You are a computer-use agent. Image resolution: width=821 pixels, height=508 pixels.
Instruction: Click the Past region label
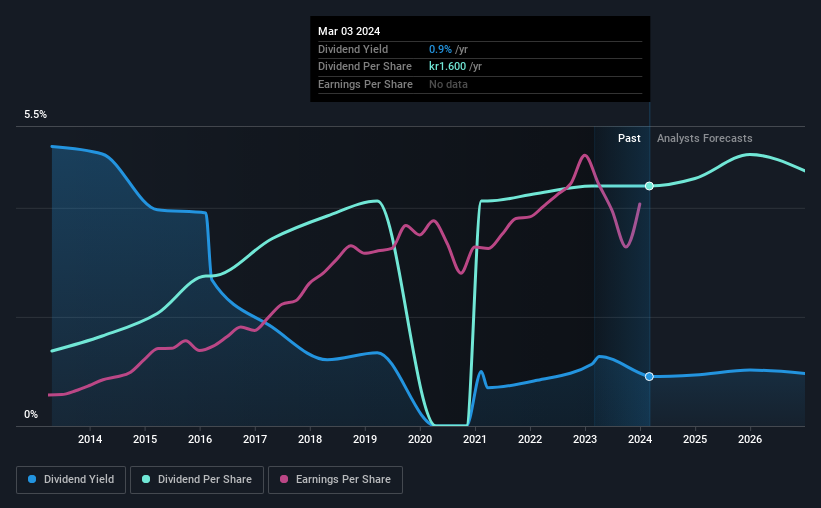click(x=629, y=138)
